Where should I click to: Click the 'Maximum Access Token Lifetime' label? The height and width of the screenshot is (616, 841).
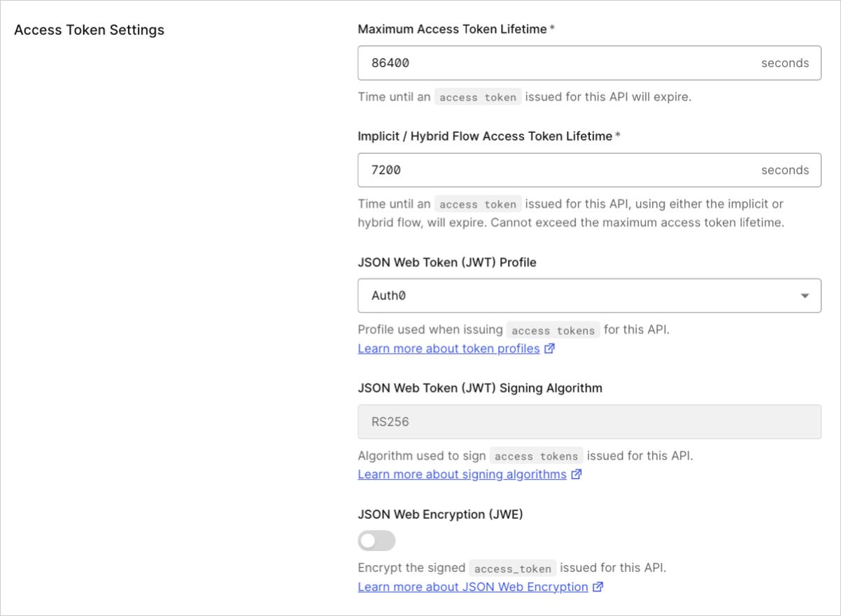coord(452,29)
